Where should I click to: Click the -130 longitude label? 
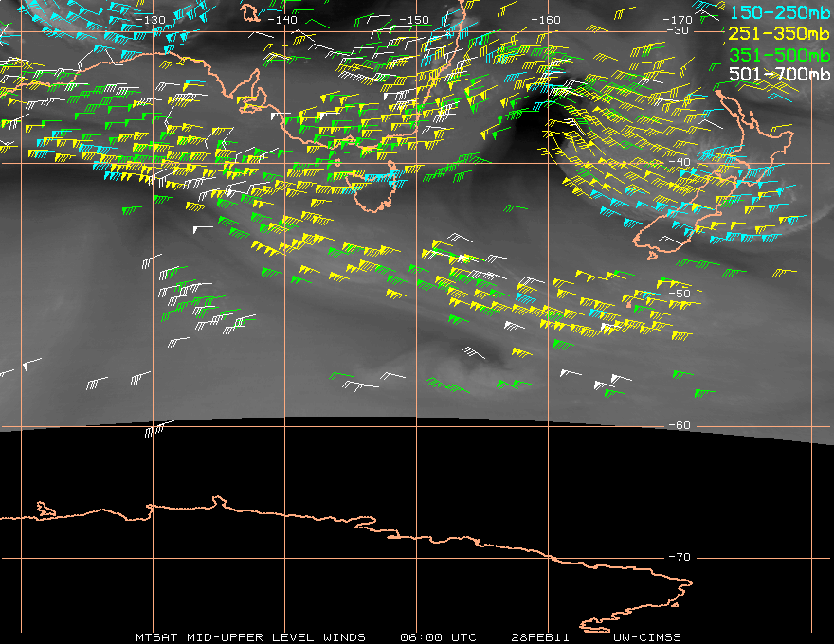pyautogui.click(x=151, y=20)
